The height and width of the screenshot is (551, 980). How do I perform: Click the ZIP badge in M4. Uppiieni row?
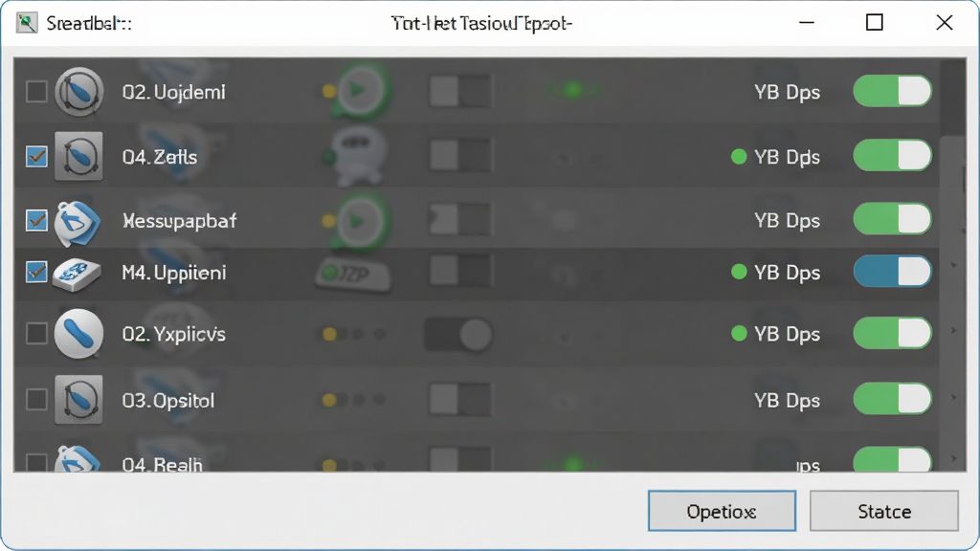click(x=353, y=274)
